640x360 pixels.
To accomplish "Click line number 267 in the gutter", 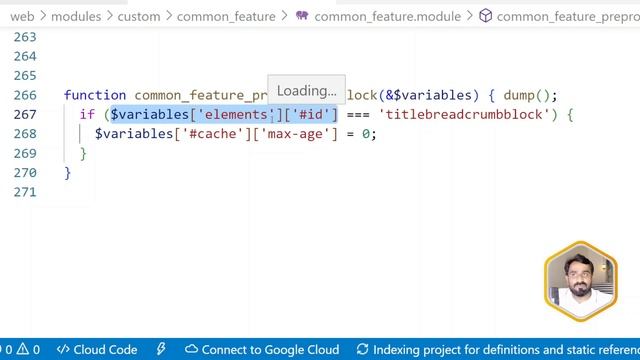I will [25, 114].
